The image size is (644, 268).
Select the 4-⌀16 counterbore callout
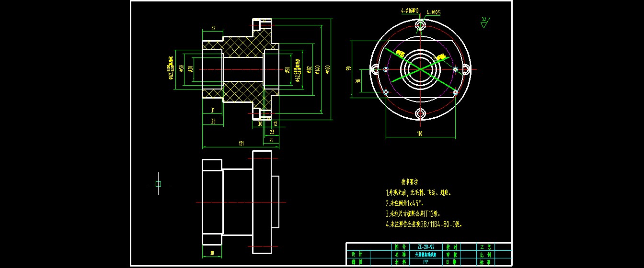[x=410, y=11]
